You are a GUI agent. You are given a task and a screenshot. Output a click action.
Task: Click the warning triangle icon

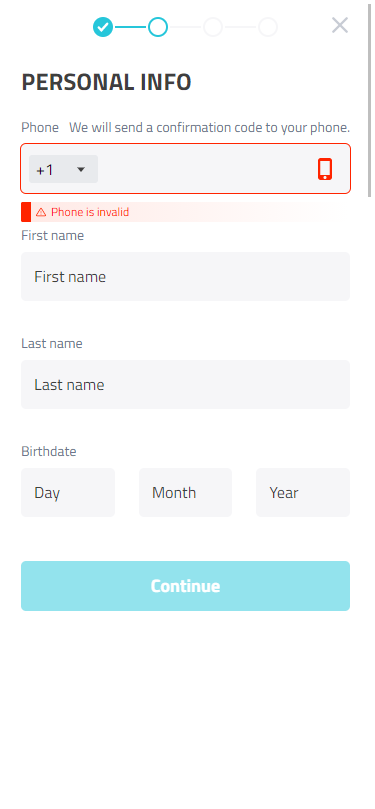click(x=41, y=212)
